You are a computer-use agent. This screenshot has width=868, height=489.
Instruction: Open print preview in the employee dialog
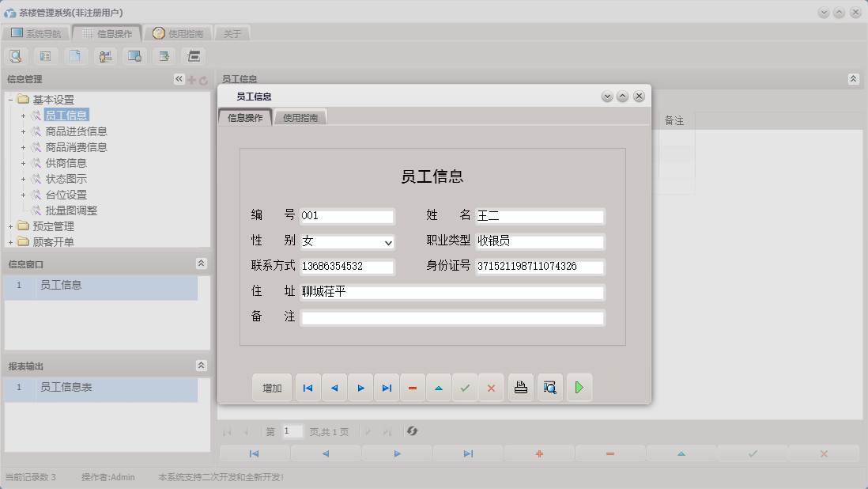click(x=549, y=387)
